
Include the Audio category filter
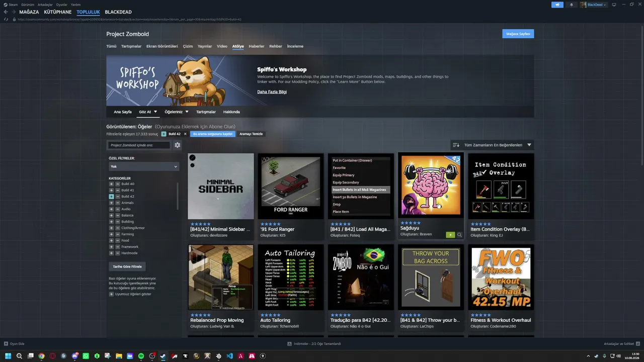pyautogui.click(x=111, y=209)
